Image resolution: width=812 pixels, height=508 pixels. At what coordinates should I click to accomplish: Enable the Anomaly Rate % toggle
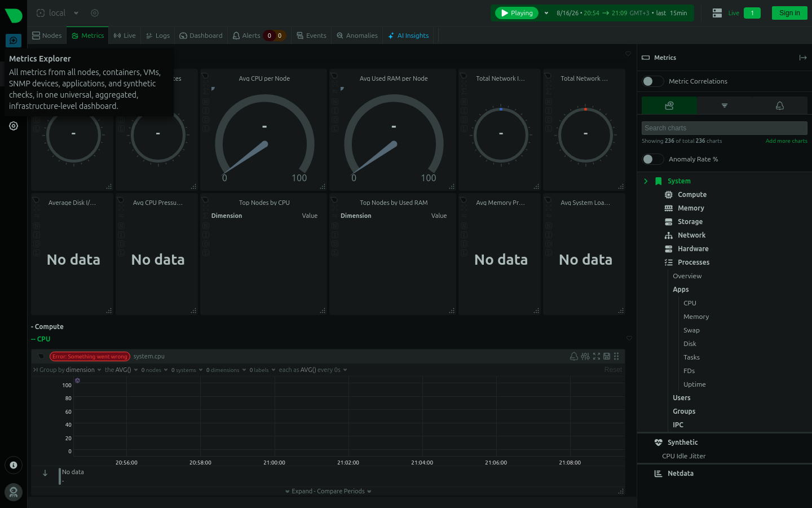[652, 159]
